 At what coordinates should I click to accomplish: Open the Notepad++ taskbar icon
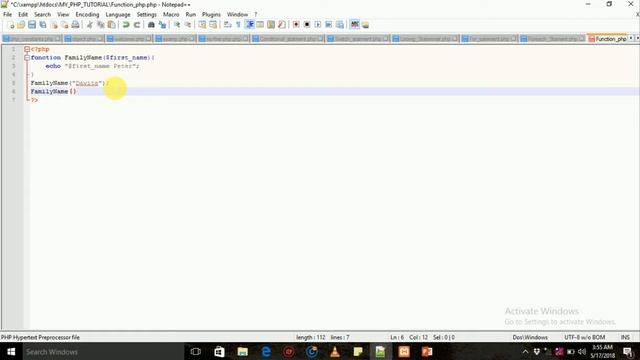380,351
